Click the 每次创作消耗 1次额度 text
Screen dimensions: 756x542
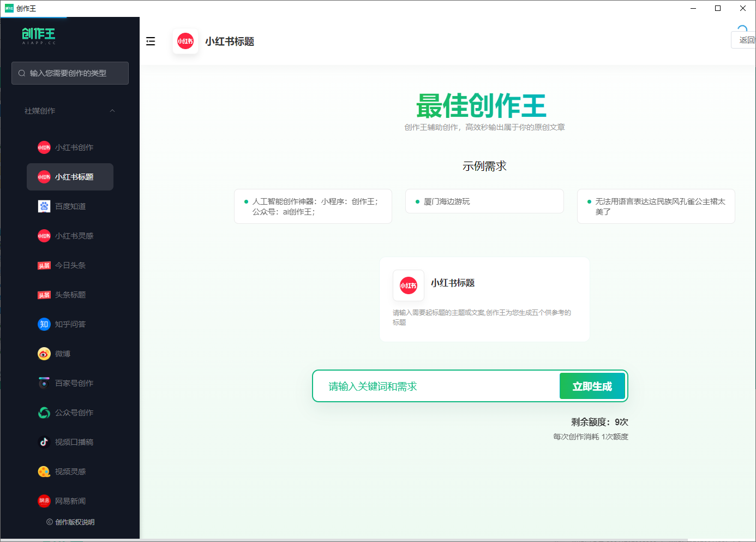(x=591, y=437)
